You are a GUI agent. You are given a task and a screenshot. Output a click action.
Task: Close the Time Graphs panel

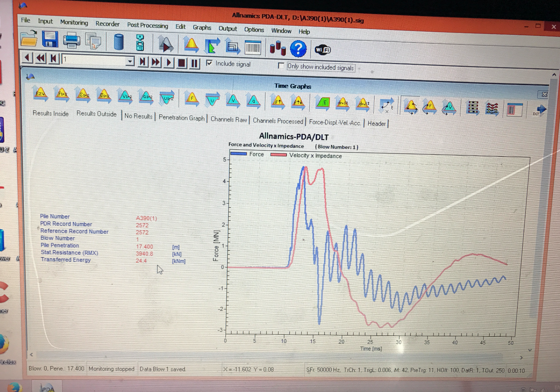pos(544,94)
